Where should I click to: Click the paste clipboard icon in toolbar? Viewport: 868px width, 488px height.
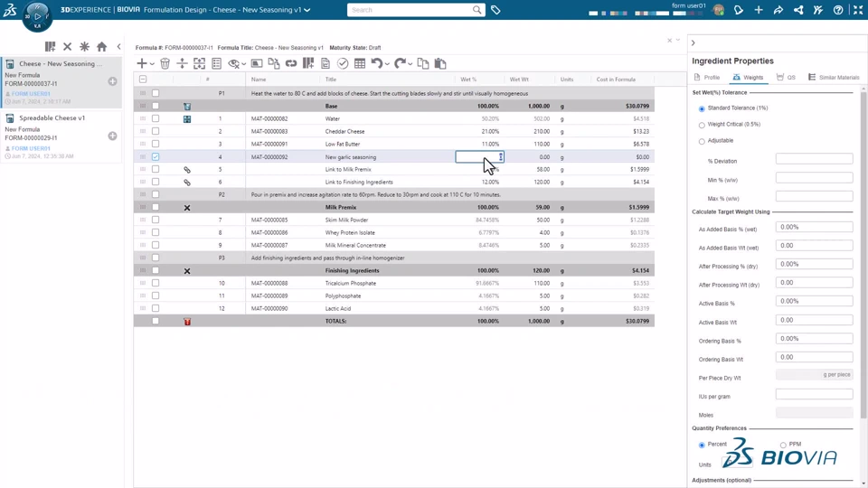440,63
